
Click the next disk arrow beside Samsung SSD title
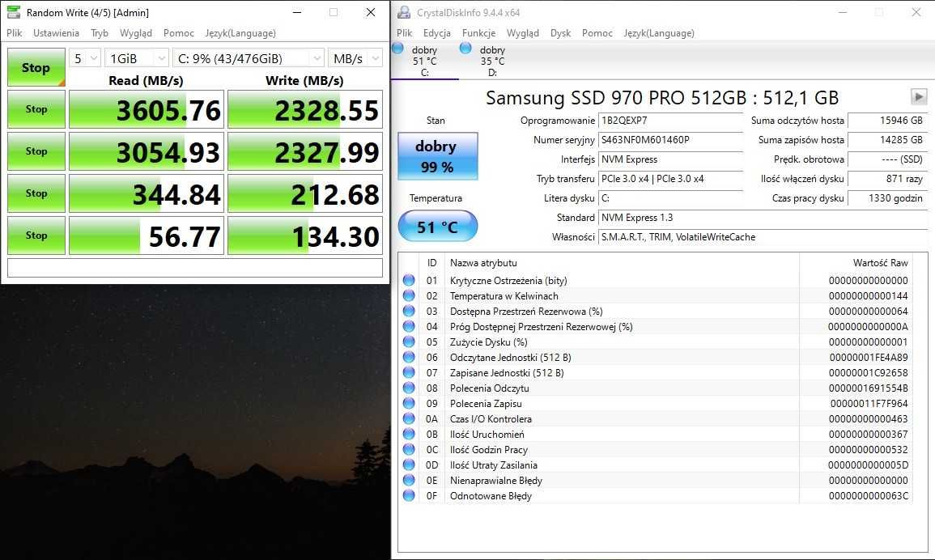[919, 96]
